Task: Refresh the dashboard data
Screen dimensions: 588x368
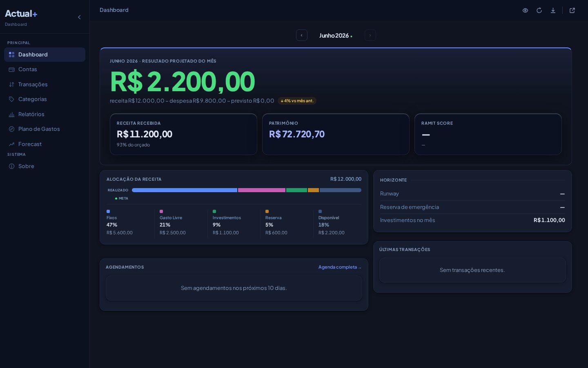Action: click(539, 10)
